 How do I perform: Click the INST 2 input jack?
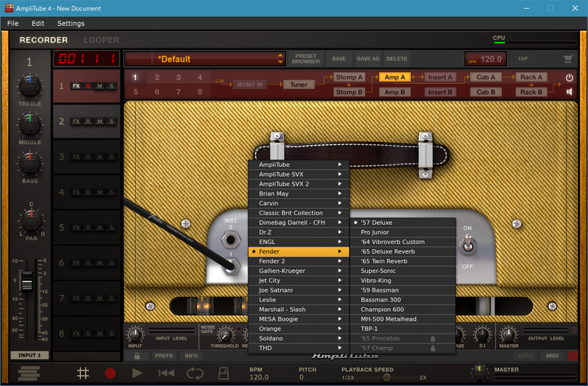(x=230, y=240)
